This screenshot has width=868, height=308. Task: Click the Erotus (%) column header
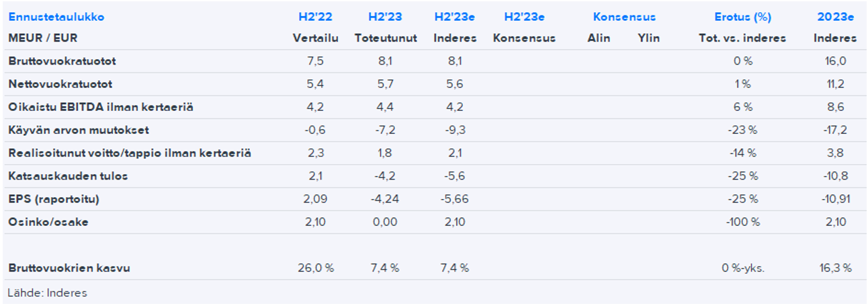(742, 17)
